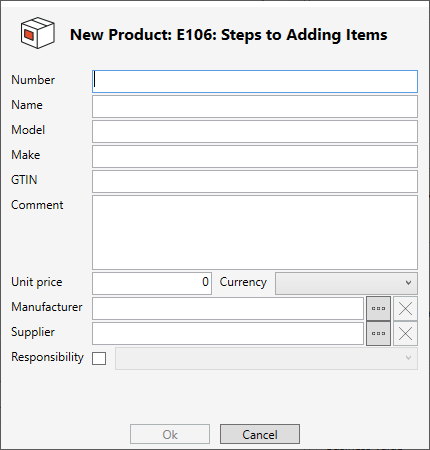Image resolution: width=430 pixels, height=450 pixels.
Task: Click the Manufacturer text field
Action: click(x=228, y=308)
